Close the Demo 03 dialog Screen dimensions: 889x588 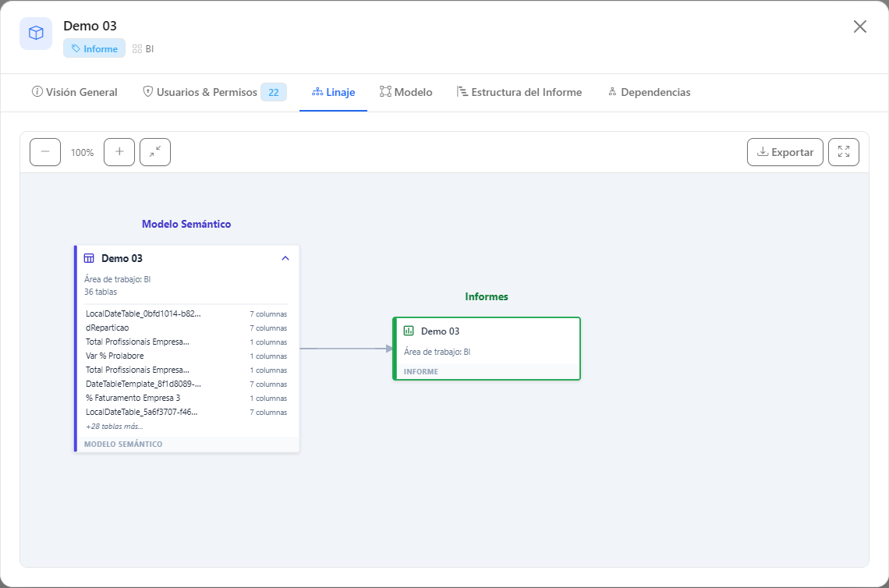click(859, 27)
